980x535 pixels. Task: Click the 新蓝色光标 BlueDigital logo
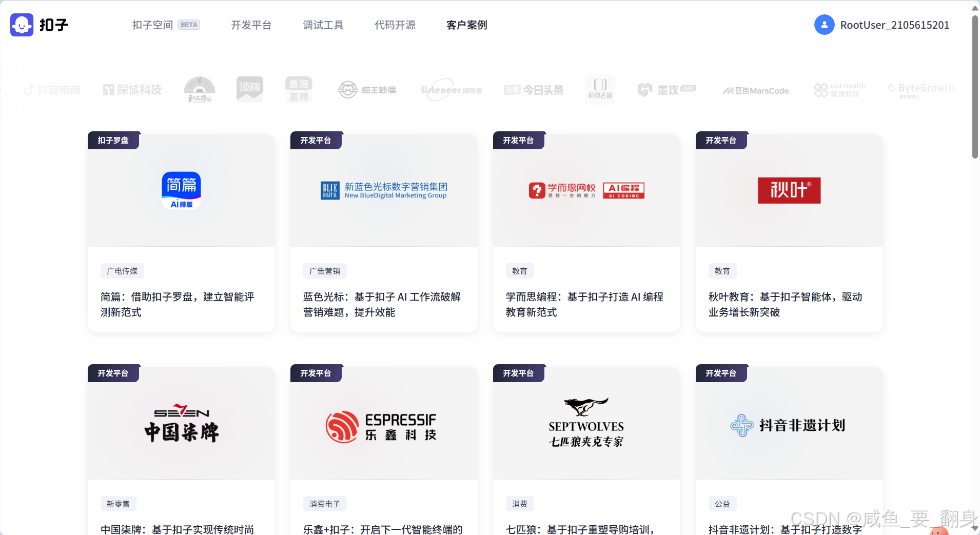tap(384, 190)
